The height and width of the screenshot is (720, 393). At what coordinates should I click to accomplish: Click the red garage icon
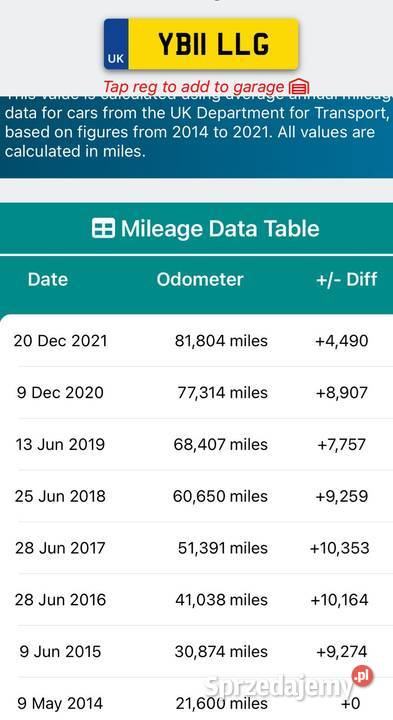[299, 87]
